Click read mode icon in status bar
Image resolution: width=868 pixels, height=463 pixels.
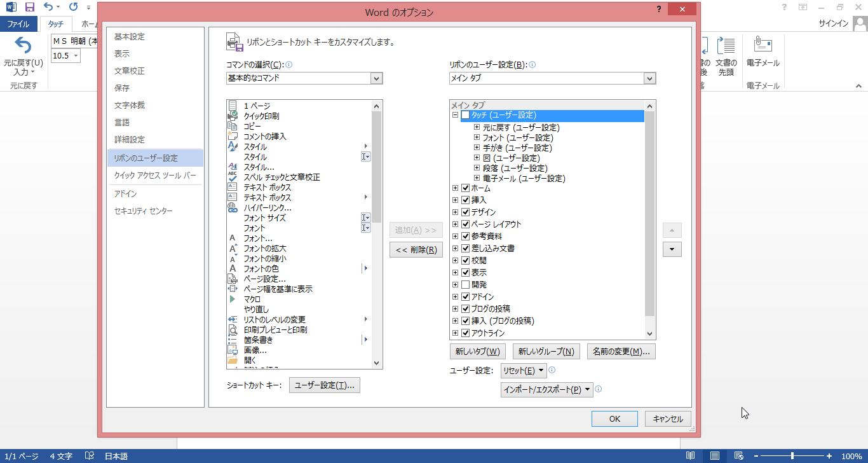pyautogui.click(x=691, y=456)
